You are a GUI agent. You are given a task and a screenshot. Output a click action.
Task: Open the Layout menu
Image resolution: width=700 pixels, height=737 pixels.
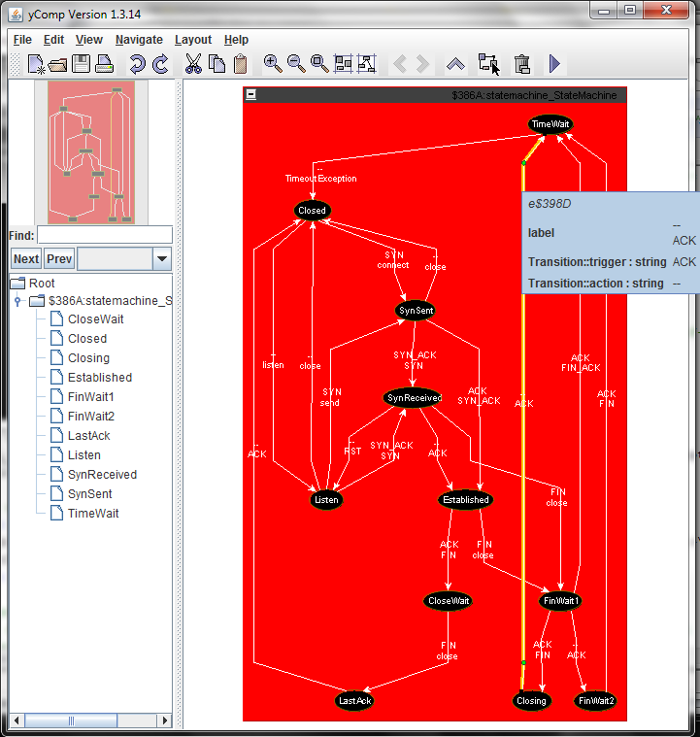point(193,40)
